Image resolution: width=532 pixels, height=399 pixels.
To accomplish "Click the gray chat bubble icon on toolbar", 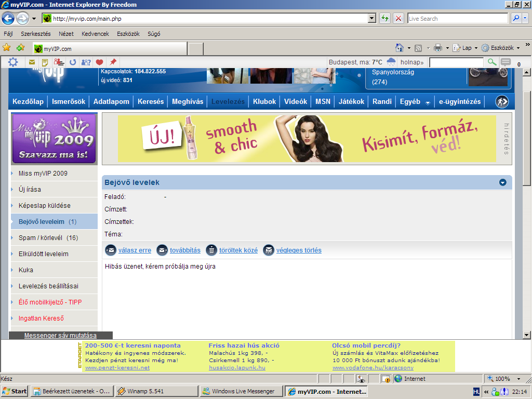I will click(x=506, y=62).
